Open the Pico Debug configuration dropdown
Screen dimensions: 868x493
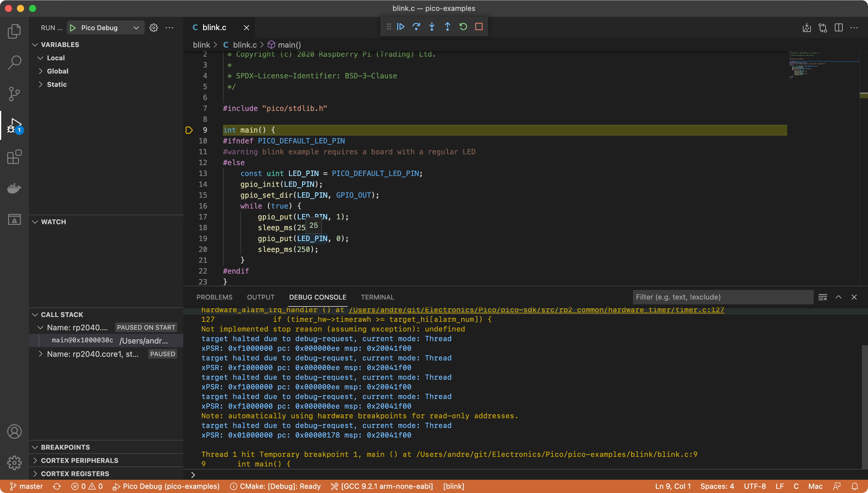click(x=136, y=28)
